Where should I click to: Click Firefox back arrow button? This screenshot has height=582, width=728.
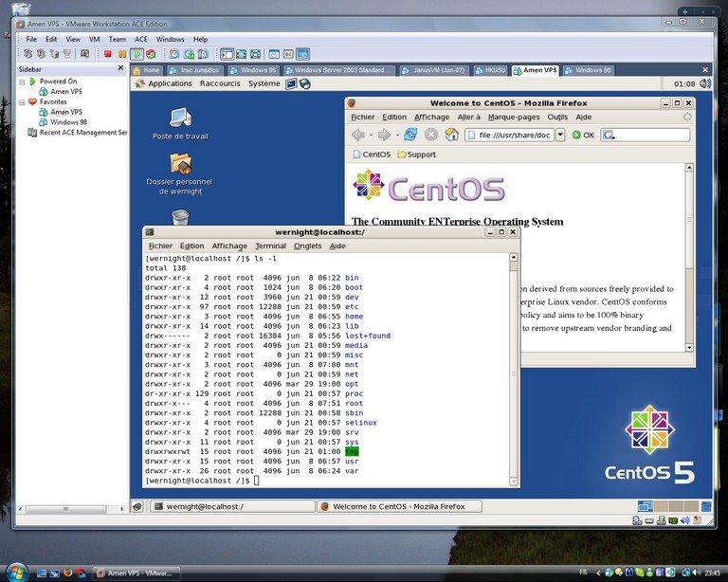point(358,135)
